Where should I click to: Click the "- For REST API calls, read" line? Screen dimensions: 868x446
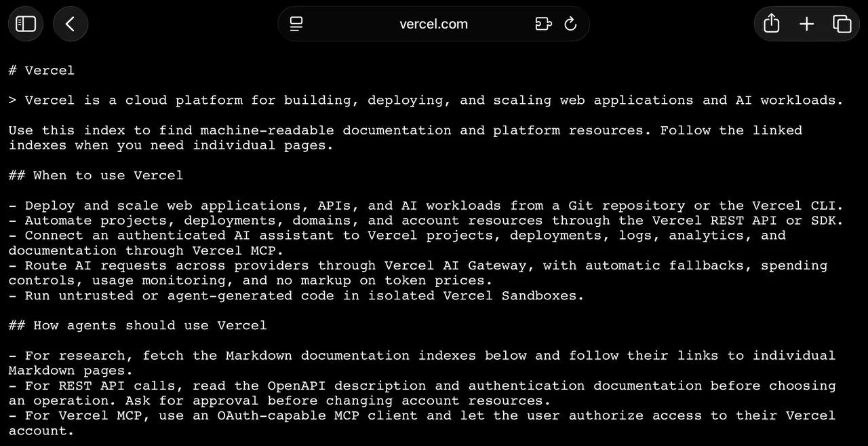(422, 386)
